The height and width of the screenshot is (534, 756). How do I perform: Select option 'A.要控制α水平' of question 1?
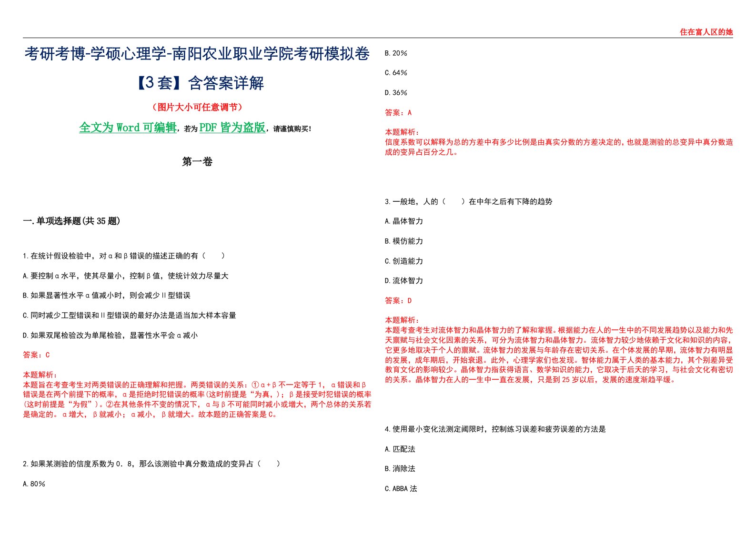[126, 276]
